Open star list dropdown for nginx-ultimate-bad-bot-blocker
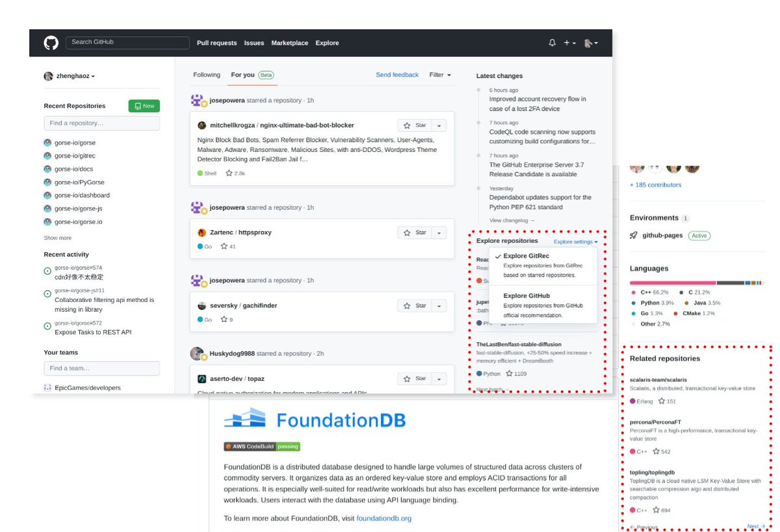This screenshot has width=780, height=532. click(x=439, y=125)
